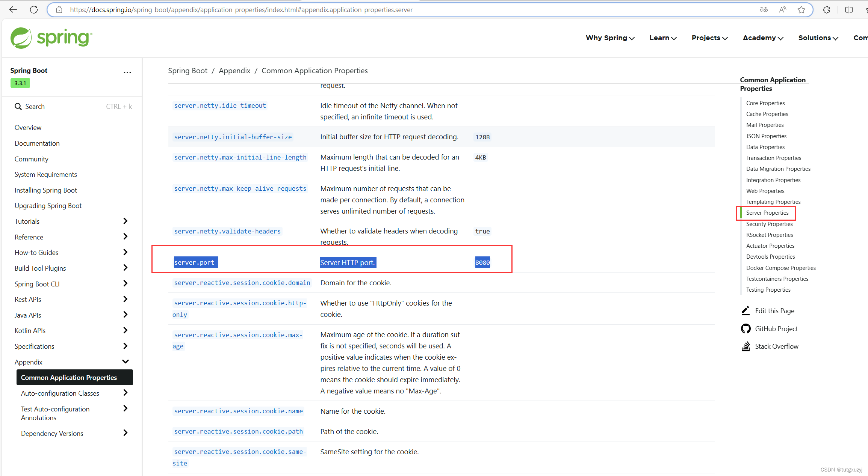Click server.reactive.session.cookie.name link
Viewport: 868px width, 476px height.
tap(238, 411)
